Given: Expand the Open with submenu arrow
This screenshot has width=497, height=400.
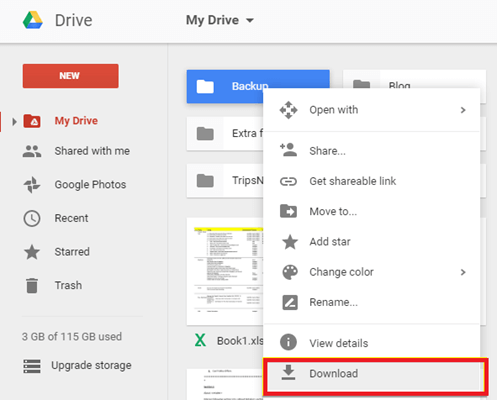Looking at the screenshot, I should [463, 110].
